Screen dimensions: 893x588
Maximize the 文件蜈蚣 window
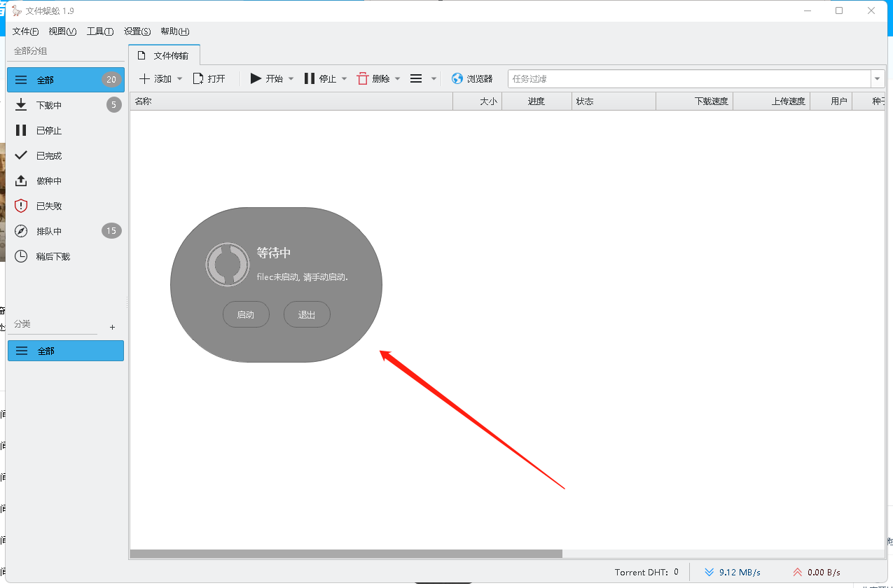click(x=839, y=10)
